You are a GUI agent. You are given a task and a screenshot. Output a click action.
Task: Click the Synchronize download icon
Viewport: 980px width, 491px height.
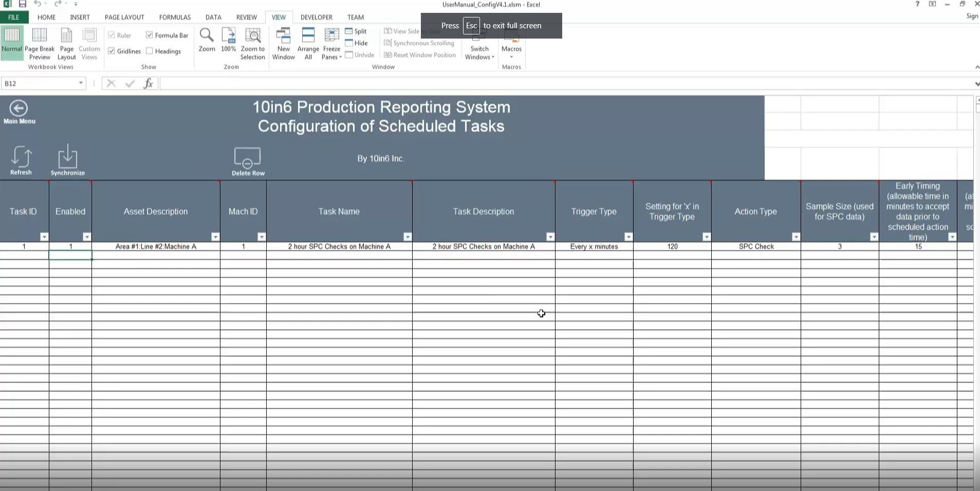pos(67,157)
